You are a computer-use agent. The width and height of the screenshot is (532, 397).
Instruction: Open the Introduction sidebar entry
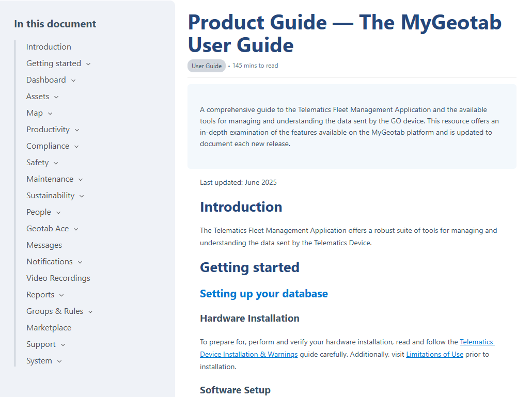tap(49, 46)
